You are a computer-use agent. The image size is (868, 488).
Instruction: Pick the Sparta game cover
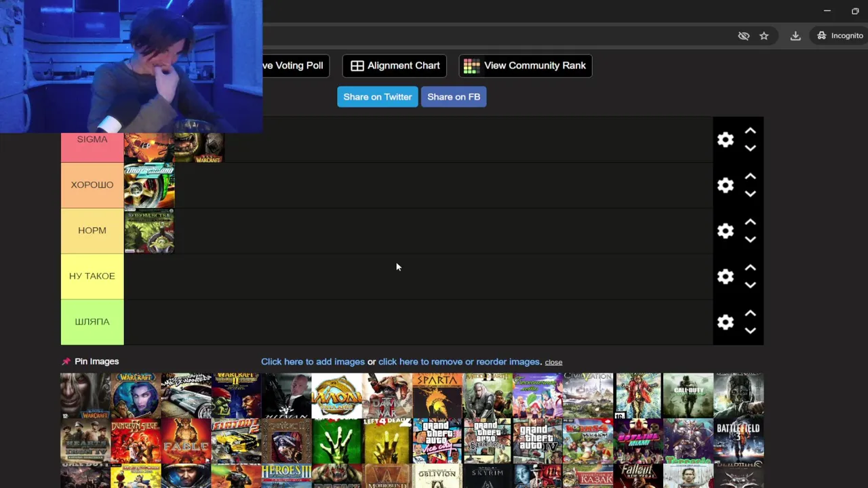437,395
